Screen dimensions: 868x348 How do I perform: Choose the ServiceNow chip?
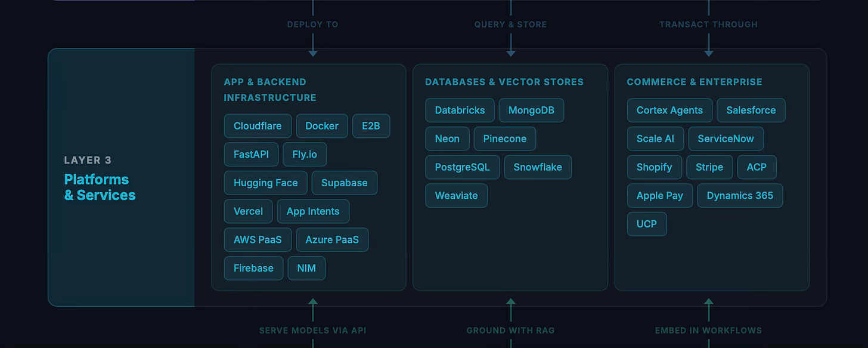(726, 138)
